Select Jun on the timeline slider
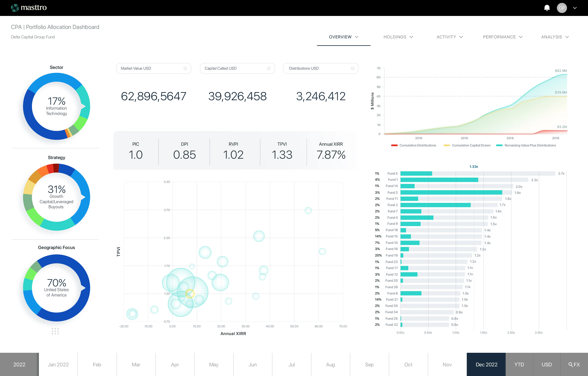The width and height of the screenshot is (588, 376). pyautogui.click(x=253, y=364)
